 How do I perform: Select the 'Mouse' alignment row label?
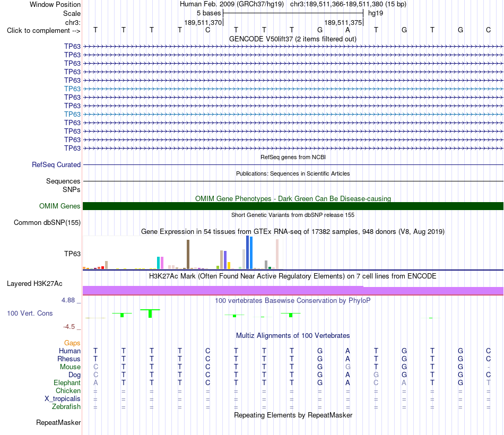[x=70, y=367]
